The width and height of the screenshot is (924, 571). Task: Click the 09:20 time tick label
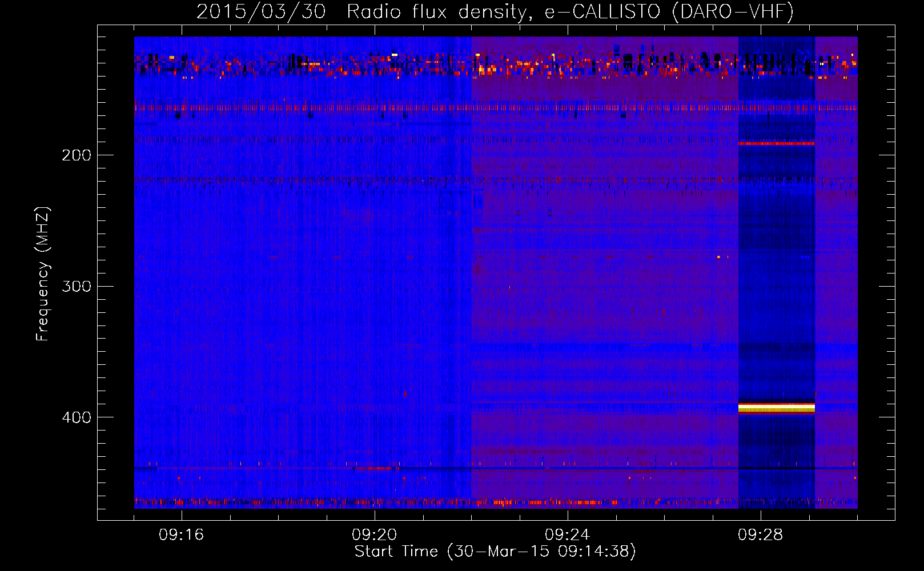tap(375, 535)
